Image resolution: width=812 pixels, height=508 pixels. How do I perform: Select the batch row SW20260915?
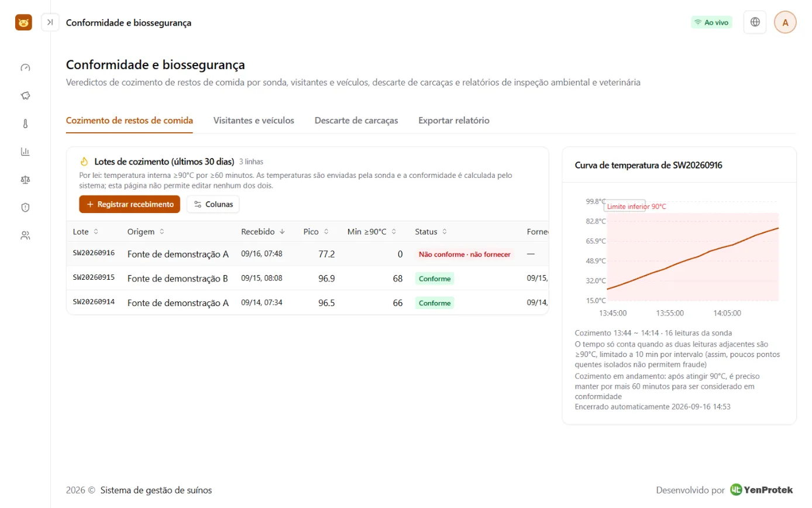[308, 279]
